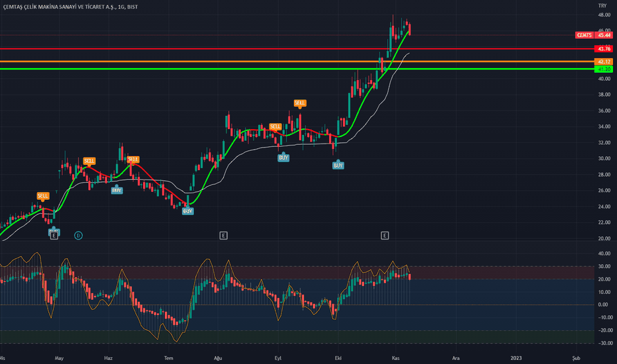Click the 0.00 level on the oscillator scale

[603, 305]
